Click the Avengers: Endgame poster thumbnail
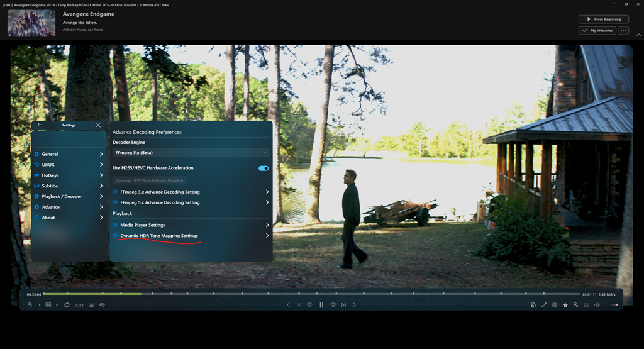The height and width of the screenshot is (349, 644). [x=31, y=23]
